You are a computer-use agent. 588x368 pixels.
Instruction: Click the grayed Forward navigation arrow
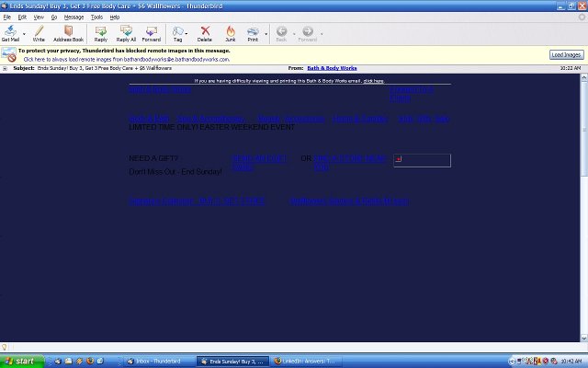coord(308,33)
